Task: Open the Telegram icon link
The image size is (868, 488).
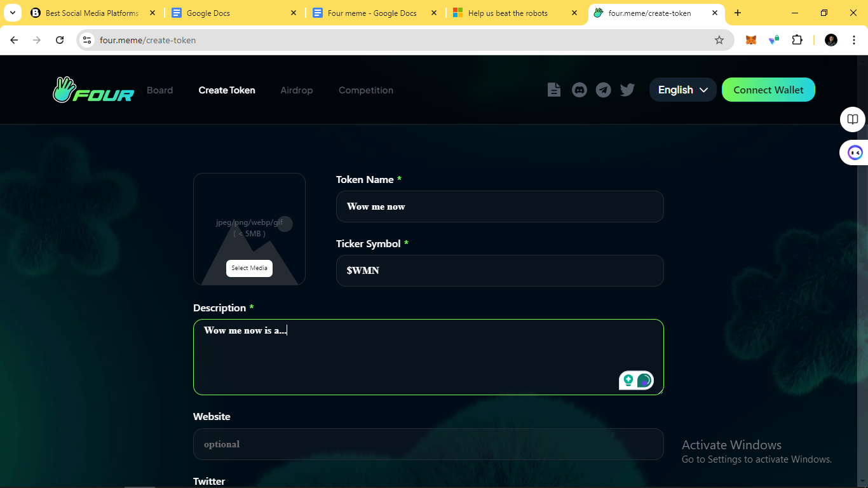Action: tap(604, 90)
